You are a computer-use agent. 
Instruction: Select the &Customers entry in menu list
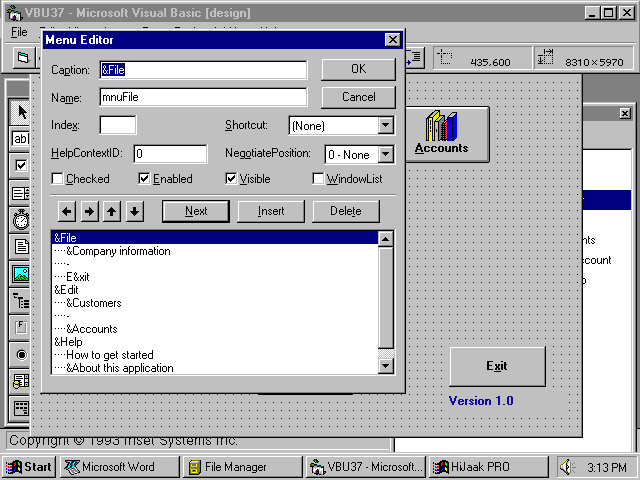pos(94,303)
